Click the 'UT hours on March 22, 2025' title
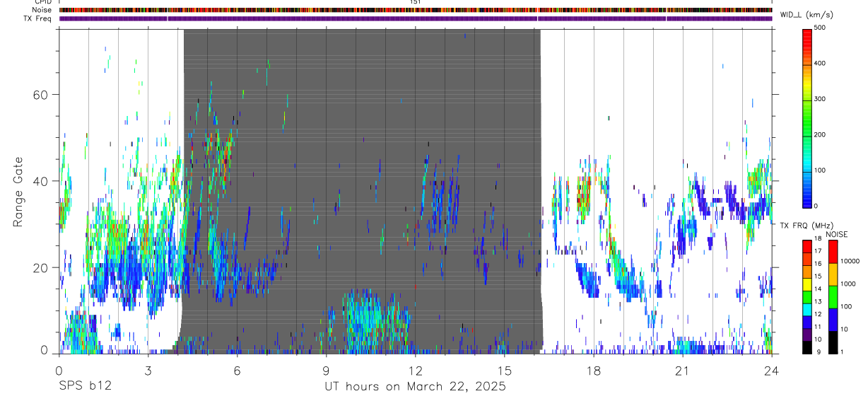 click(x=415, y=387)
